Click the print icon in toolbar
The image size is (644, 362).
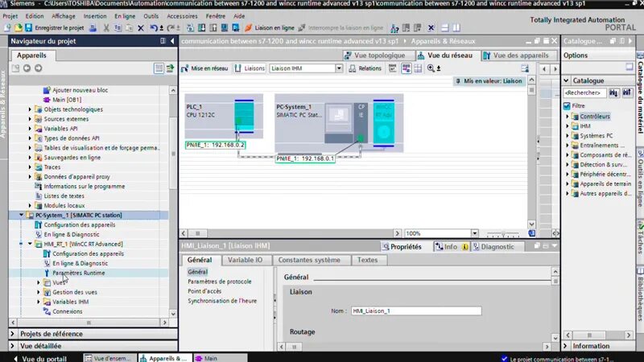tap(93, 28)
